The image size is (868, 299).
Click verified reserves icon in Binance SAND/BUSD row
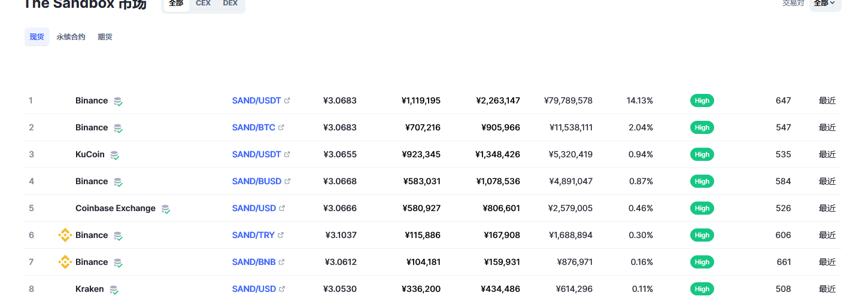coord(118,182)
